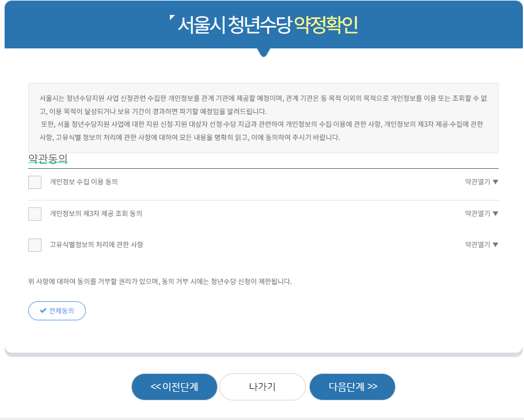The image size is (524, 420).
Task: Click the gray intro paragraph starting 서울시는 청년수당지원
Action: click(x=263, y=118)
